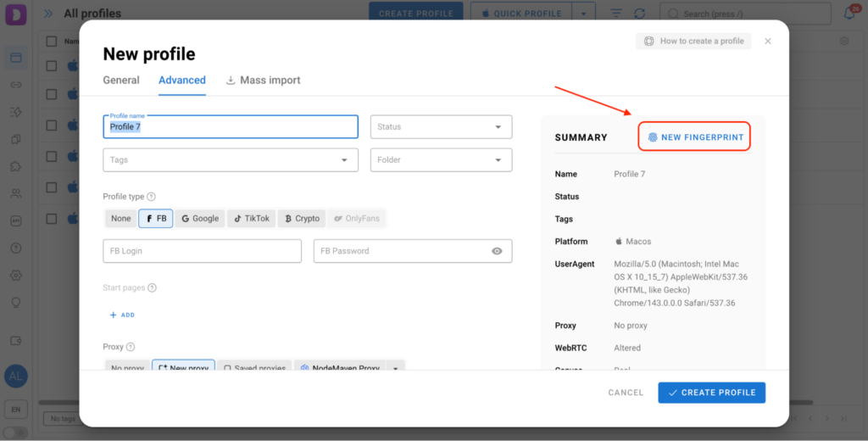Image resolution: width=868 pixels, height=441 pixels.
Task: Expand the Folder dropdown
Action: click(441, 159)
